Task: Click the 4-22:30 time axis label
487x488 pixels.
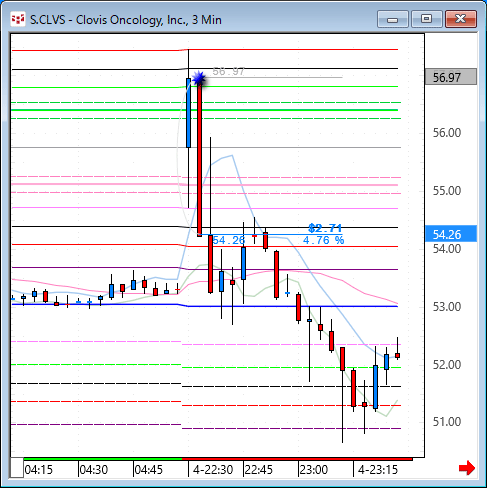Action: click(213, 470)
